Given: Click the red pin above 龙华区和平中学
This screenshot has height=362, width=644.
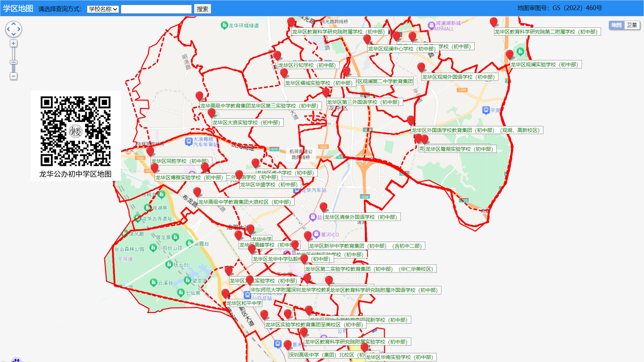Looking at the screenshot, I should pos(225,294).
